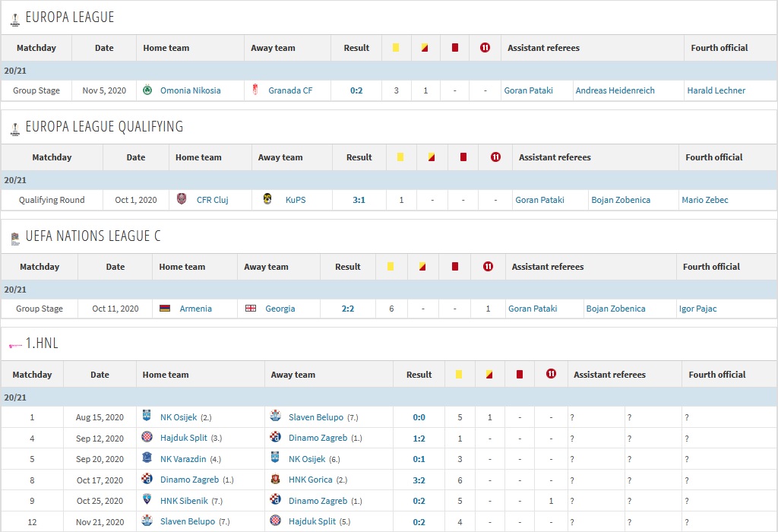Screen dimensions: 778x532
Task: Open Omonia Nikosia team link
Action: coord(191,90)
